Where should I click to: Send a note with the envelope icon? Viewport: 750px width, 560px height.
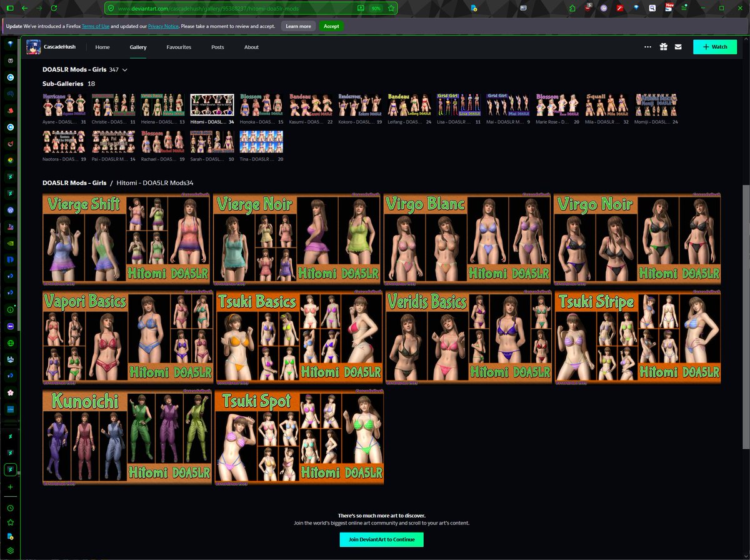(678, 47)
